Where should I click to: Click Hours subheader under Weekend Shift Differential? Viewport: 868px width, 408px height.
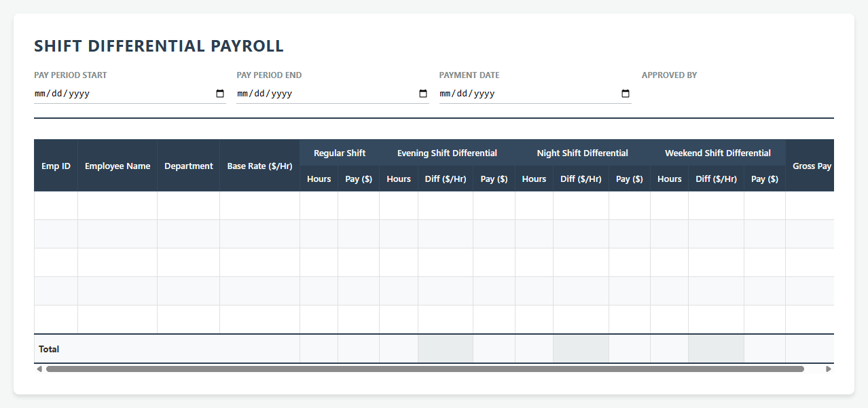coord(669,179)
